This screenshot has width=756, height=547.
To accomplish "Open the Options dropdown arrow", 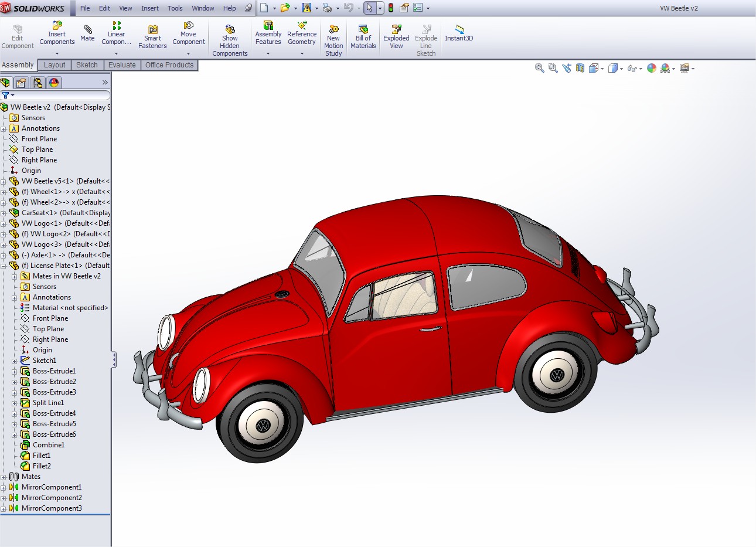I will (428, 9).
